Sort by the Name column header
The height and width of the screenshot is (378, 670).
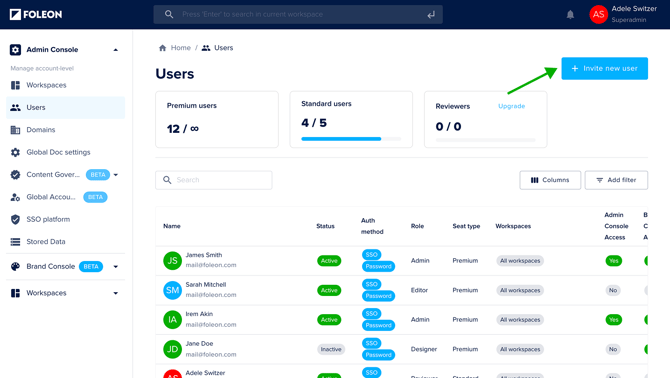click(172, 226)
